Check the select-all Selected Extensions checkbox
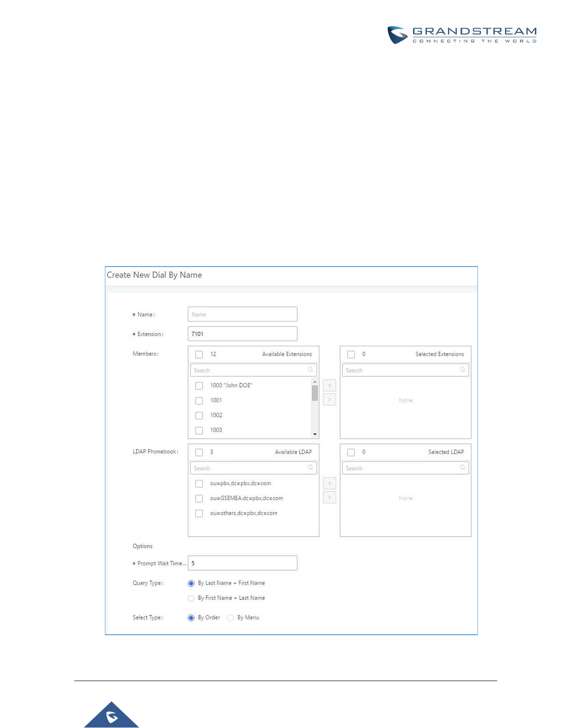This screenshot has height=728, width=563. (x=351, y=354)
